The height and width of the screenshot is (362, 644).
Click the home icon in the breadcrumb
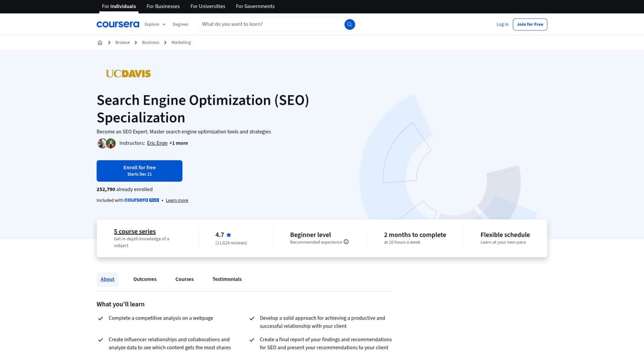coord(100,42)
